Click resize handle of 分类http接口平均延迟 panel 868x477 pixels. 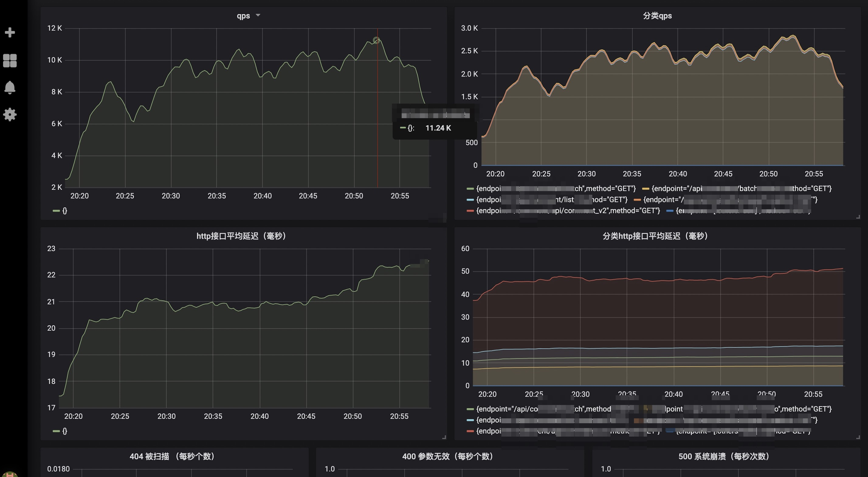[858, 437]
